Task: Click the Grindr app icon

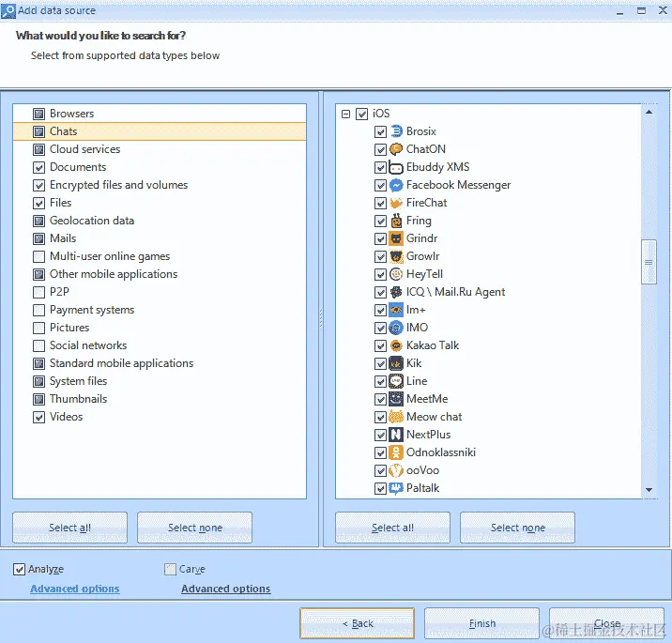Action: click(x=396, y=238)
